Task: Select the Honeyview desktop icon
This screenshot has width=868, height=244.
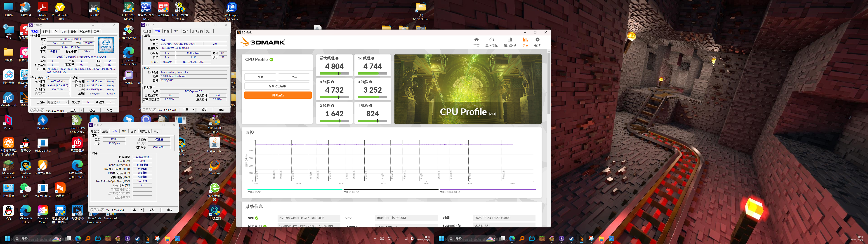Action: coord(129,32)
